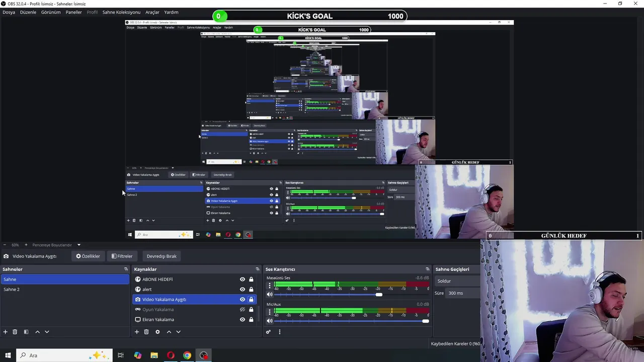Unlock the alert source
644x362 pixels.
(x=251, y=290)
